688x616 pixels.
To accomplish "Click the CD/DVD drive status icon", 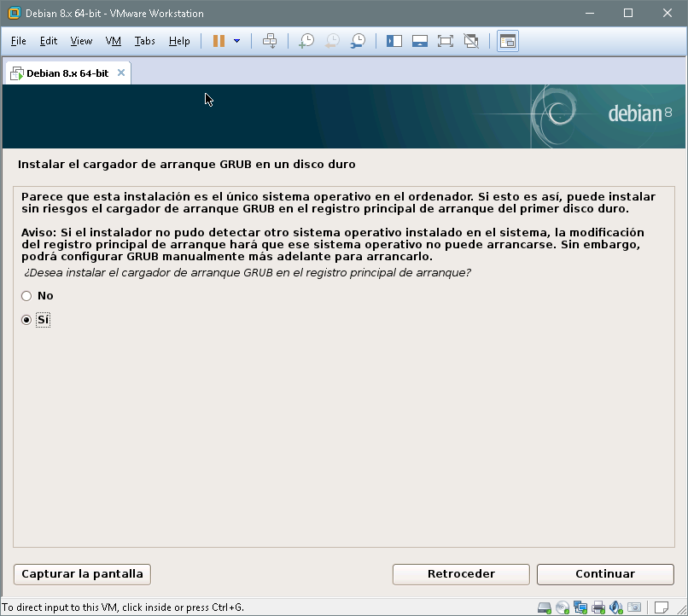I will tap(562, 607).
